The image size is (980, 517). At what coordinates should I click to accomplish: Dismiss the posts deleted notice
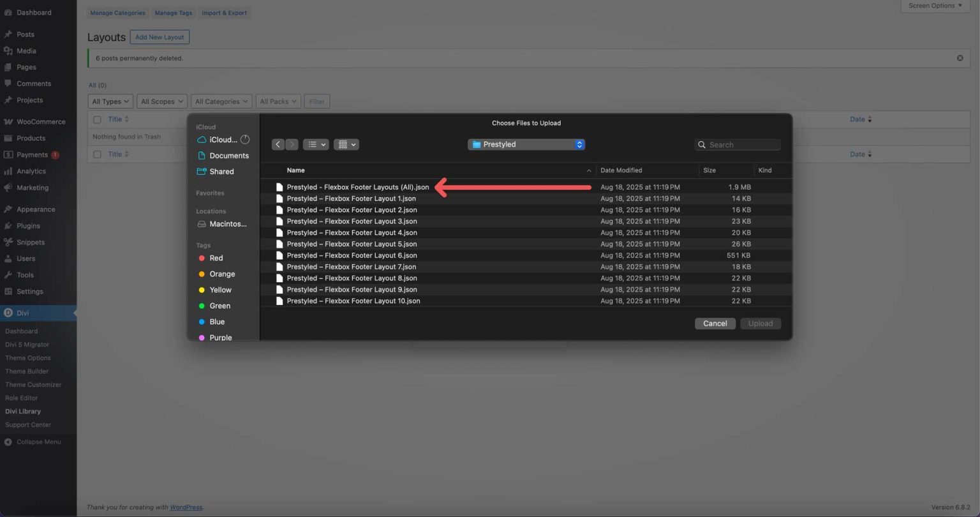click(960, 58)
